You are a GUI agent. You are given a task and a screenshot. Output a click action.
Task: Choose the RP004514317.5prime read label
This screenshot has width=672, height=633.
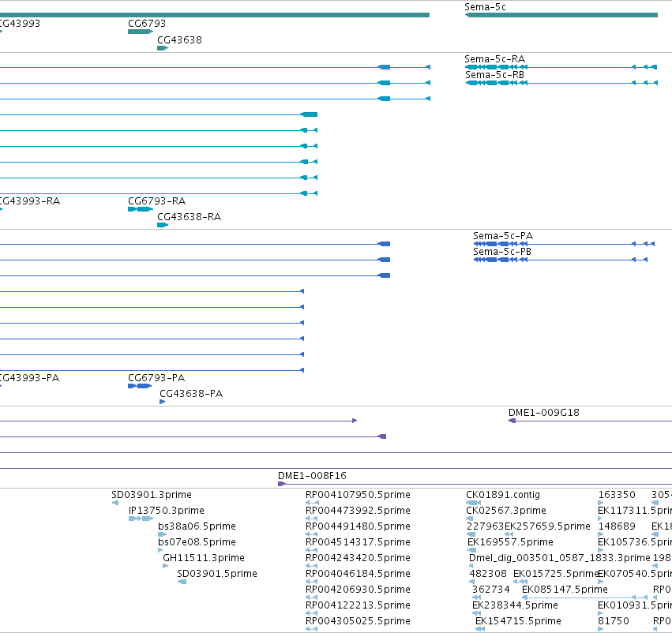(358, 542)
